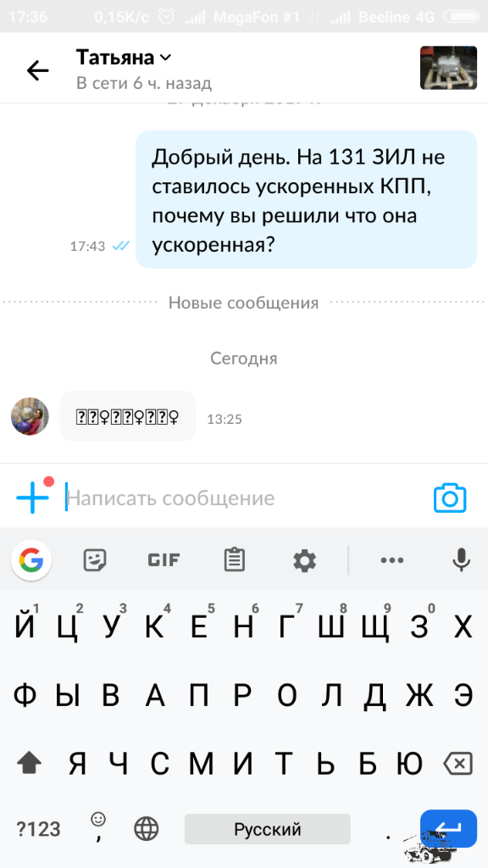Open the listing thumbnail at top right
This screenshot has height=868, width=488.
(x=448, y=68)
